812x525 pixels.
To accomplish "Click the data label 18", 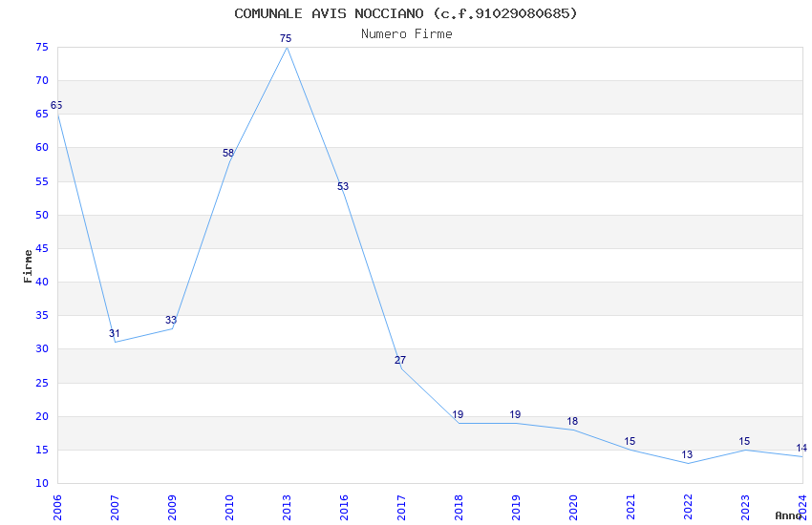I will click(572, 422).
